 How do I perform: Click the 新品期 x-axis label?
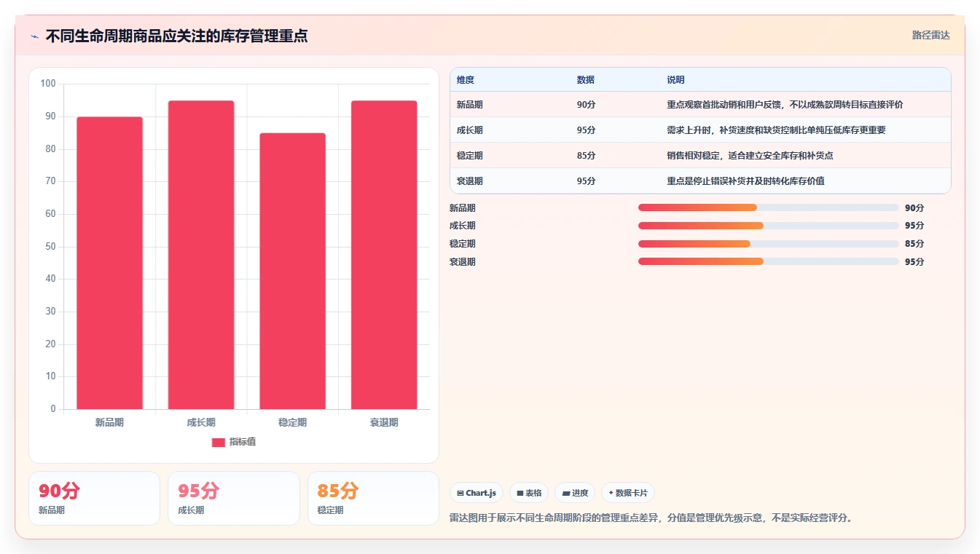click(x=109, y=422)
